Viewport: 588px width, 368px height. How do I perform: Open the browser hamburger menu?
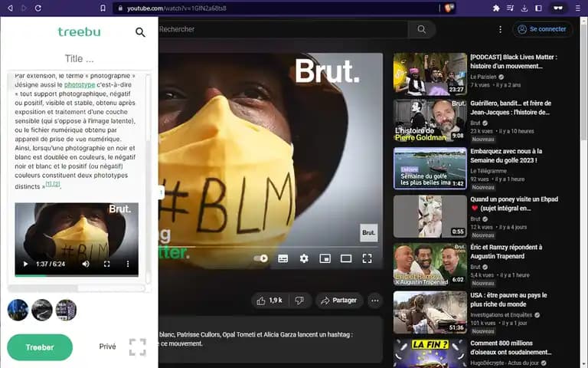coord(578,8)
